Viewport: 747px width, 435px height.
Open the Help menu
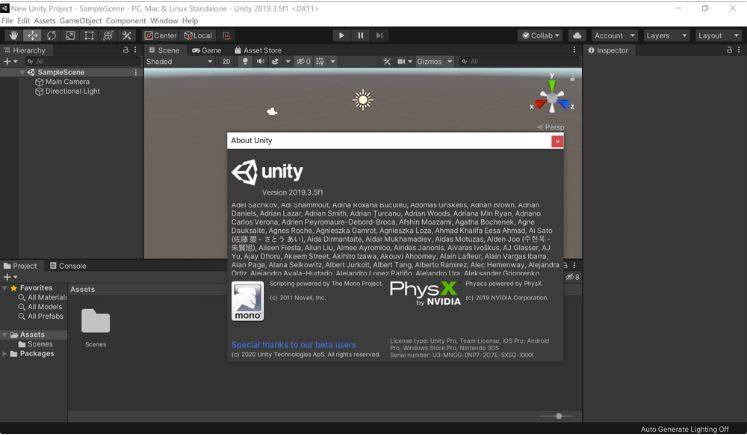(190, 21)
